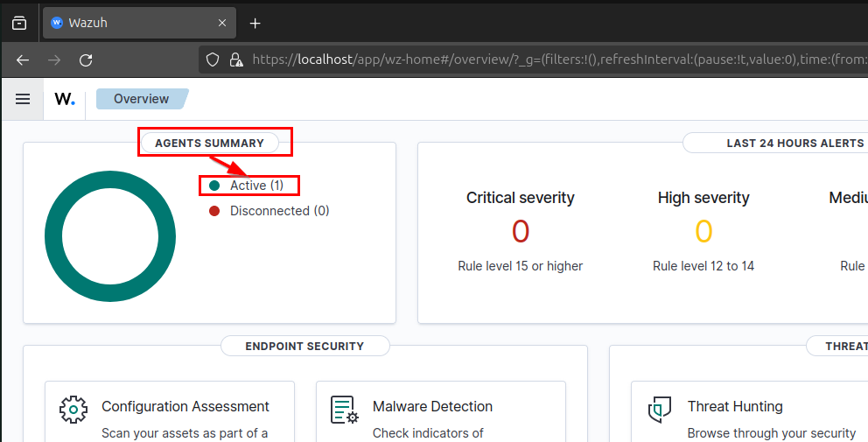Close the Wazuh browser tab

point(222,24)
